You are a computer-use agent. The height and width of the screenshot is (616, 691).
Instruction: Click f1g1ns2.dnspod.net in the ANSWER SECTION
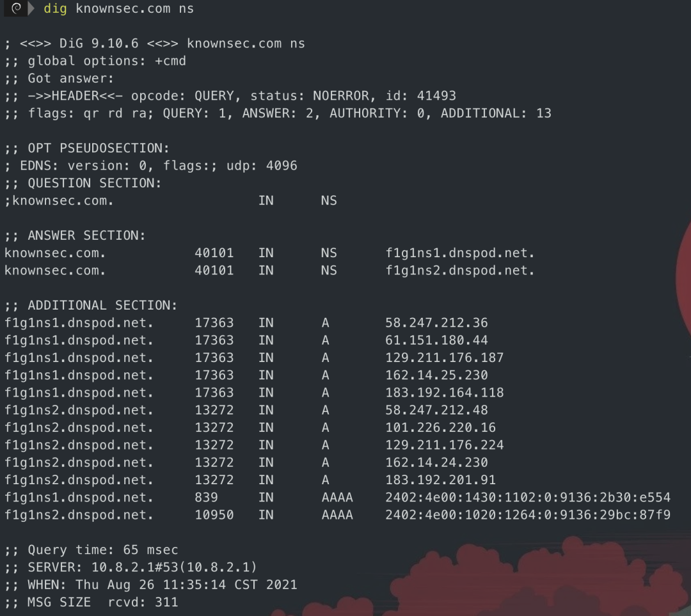pyautogui.click(x=459, y=271)
